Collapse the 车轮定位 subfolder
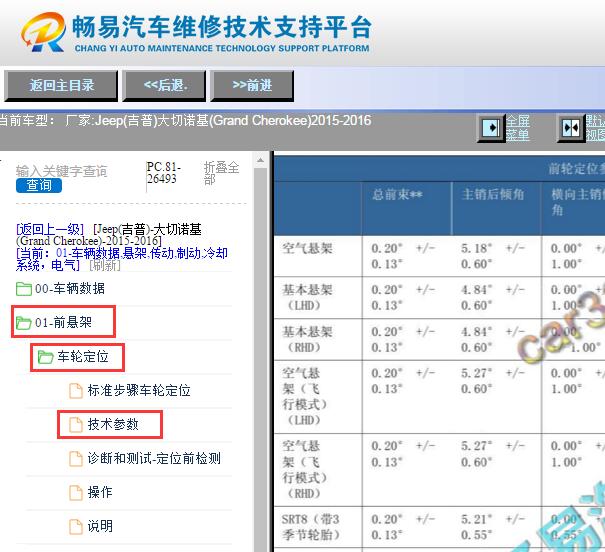The image size is (605, 552). pyautogui.click(x=83, y=356)
